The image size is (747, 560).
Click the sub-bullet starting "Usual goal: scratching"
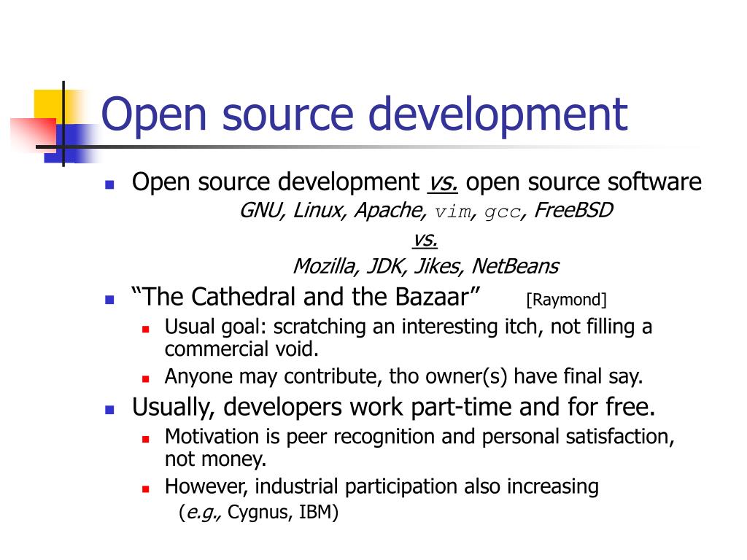(x=409, y=338)
